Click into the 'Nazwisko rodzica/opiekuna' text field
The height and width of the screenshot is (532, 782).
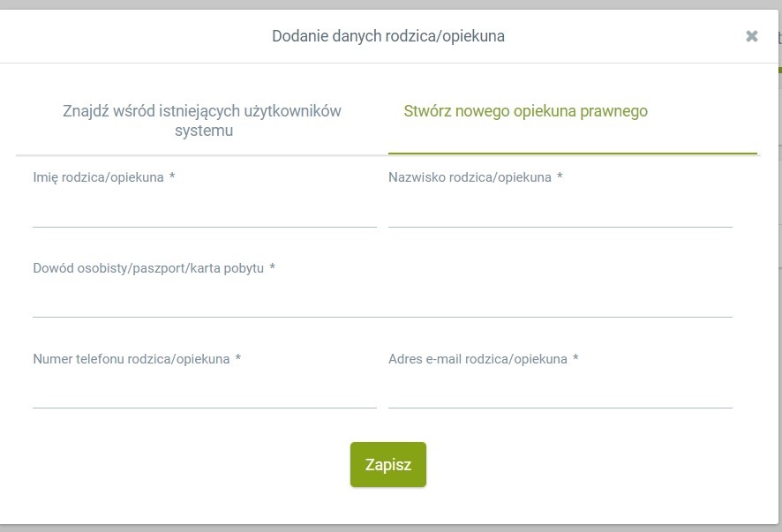[560, 212]
